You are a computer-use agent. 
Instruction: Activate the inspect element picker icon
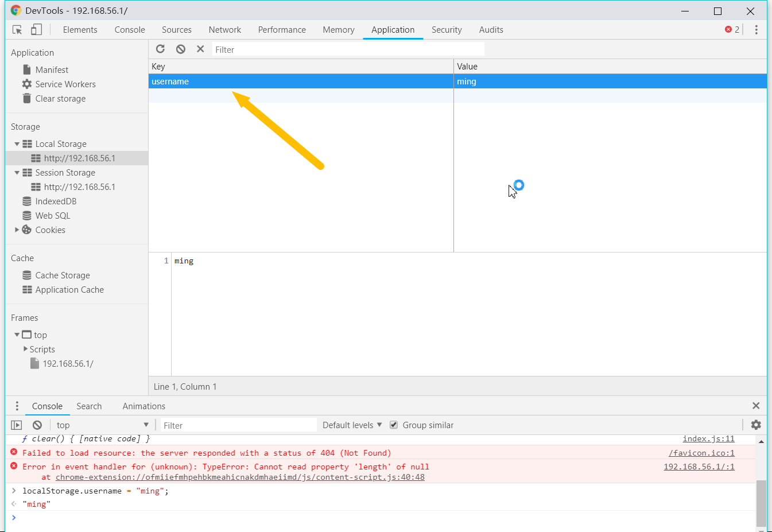click(x=17, y=30)
